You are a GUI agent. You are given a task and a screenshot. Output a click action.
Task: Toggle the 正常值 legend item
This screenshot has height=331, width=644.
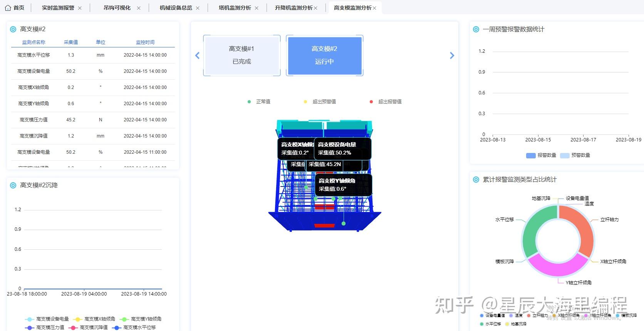[259, 102]
